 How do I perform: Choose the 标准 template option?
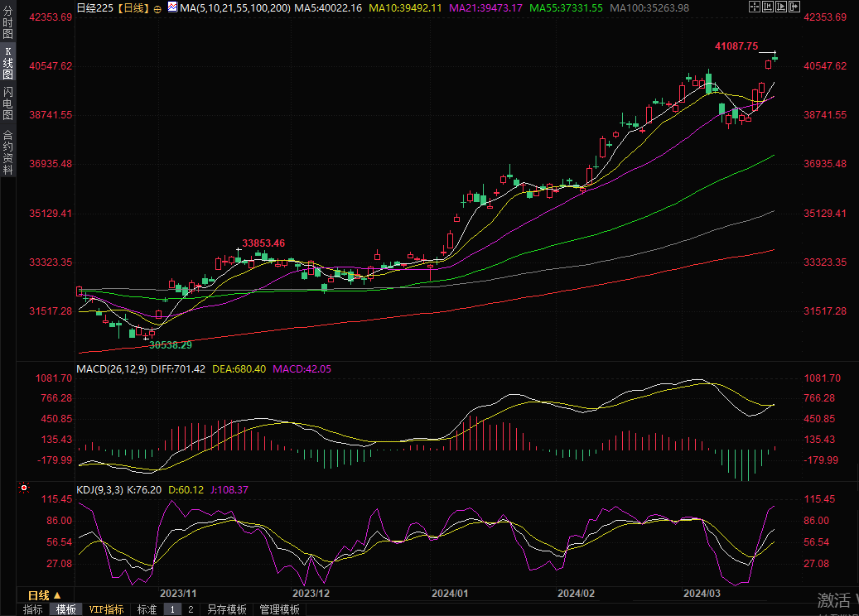coord(147,609)
